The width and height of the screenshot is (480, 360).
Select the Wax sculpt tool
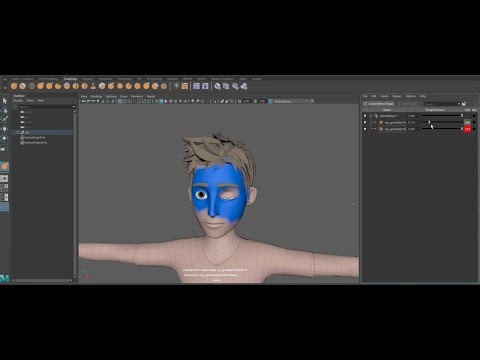tap(102, 86)
